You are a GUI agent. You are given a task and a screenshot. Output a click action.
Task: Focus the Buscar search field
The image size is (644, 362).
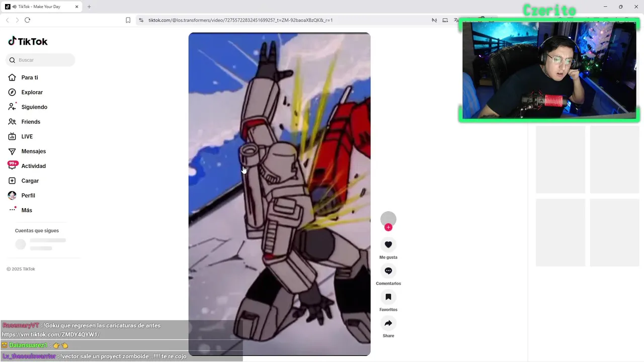click(40, 60)
